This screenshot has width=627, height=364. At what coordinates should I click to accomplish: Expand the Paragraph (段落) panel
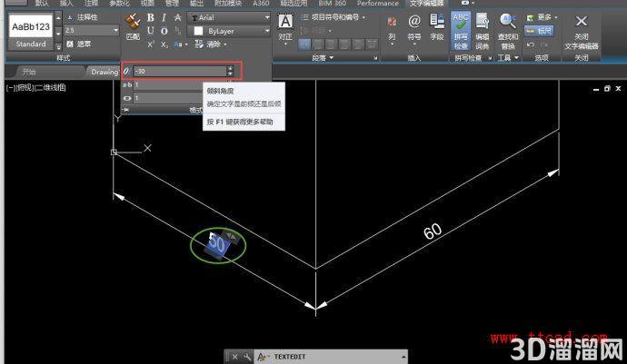pyautogui.click(x=323, y=58)
